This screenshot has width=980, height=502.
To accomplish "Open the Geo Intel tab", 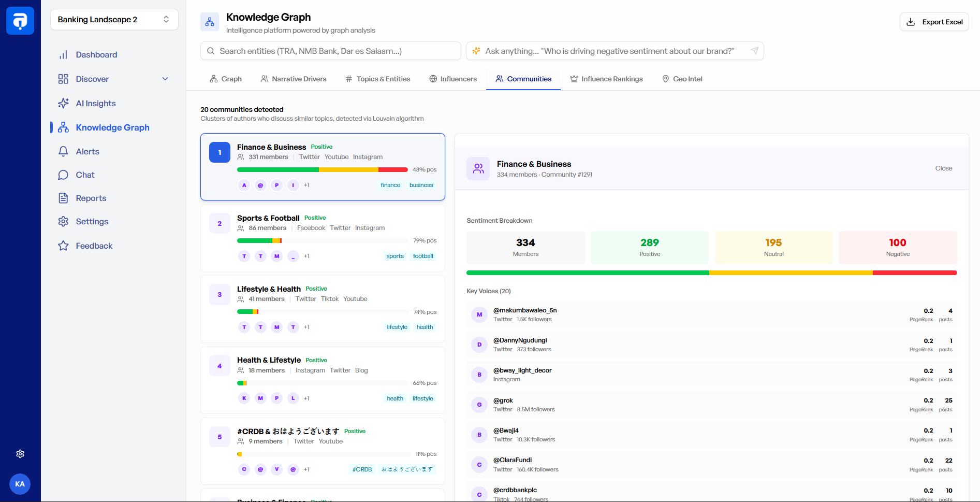I will tap(682, 79).
